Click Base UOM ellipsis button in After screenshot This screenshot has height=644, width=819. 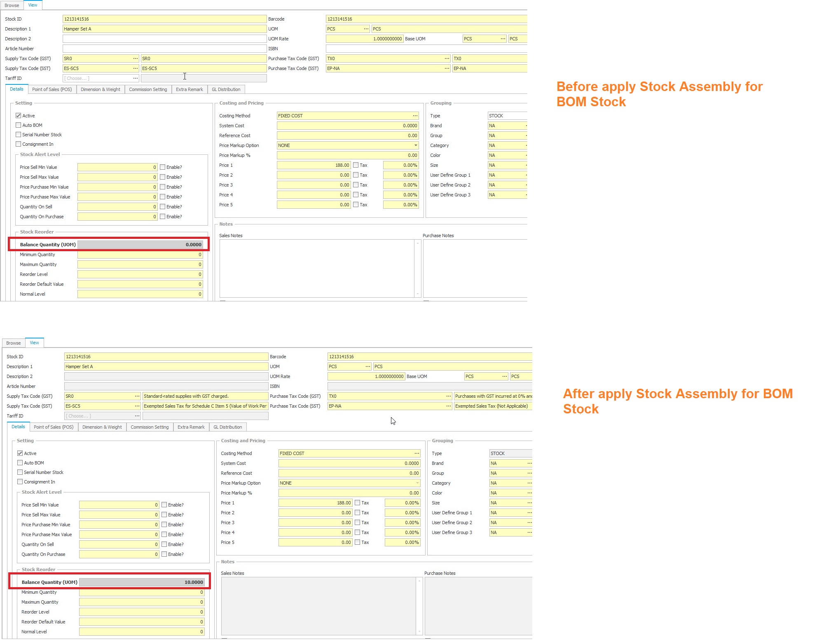click(x=505, y=376)
